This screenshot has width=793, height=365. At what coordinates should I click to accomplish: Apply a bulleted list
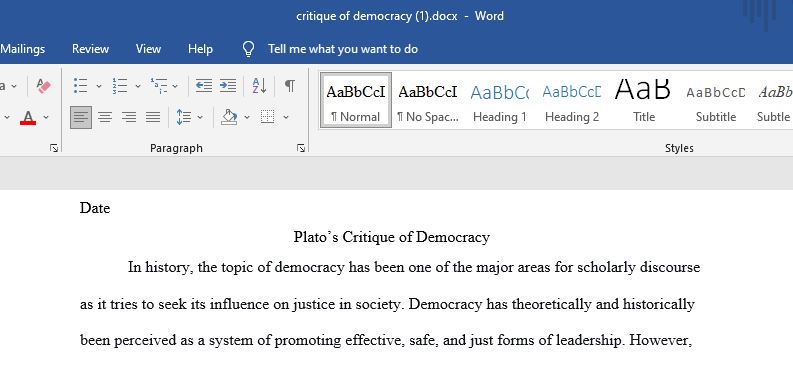pos(80,86)
